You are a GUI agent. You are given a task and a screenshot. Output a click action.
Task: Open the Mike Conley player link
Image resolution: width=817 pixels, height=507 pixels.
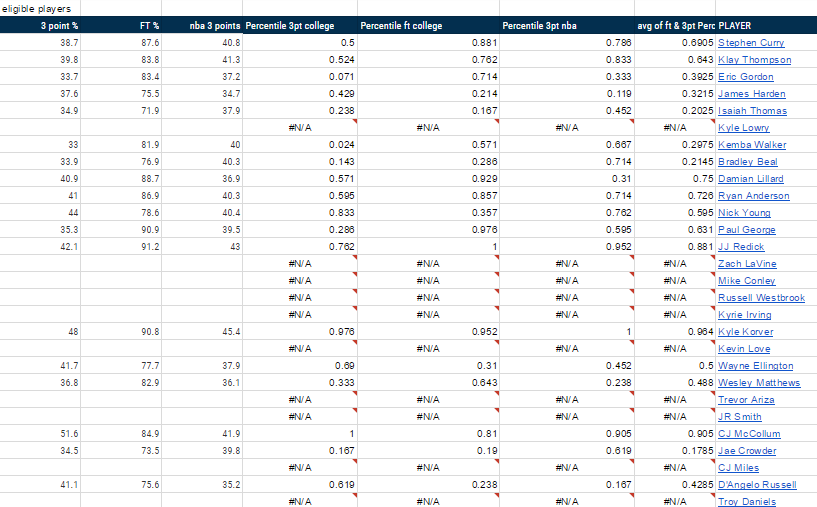(x=747, y=281)
